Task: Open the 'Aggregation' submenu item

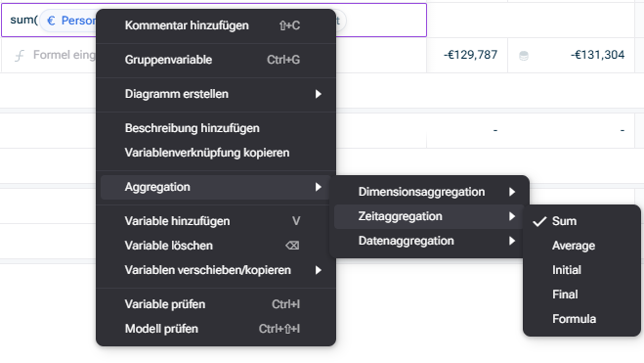Action: coord(216,187)
